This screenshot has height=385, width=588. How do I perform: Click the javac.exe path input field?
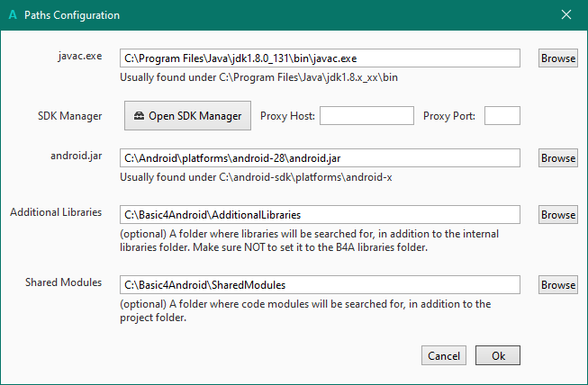point(320,58)
